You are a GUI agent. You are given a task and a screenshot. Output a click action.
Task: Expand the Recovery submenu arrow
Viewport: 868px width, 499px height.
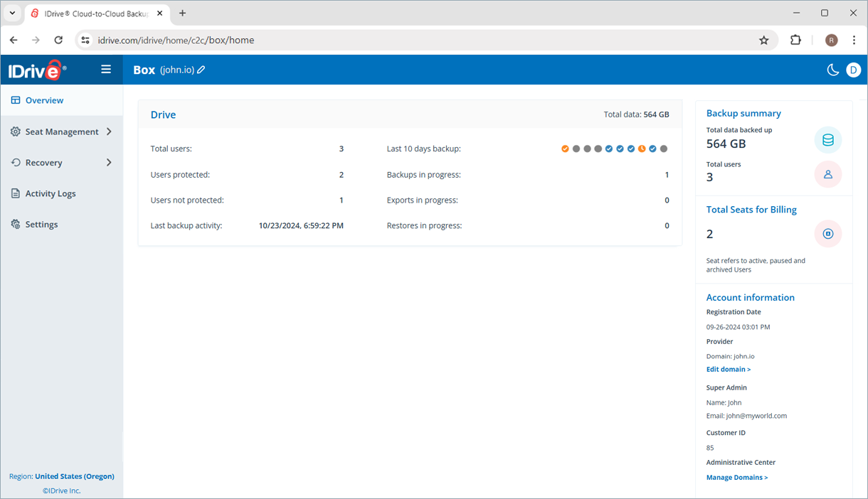click(109, 163)
